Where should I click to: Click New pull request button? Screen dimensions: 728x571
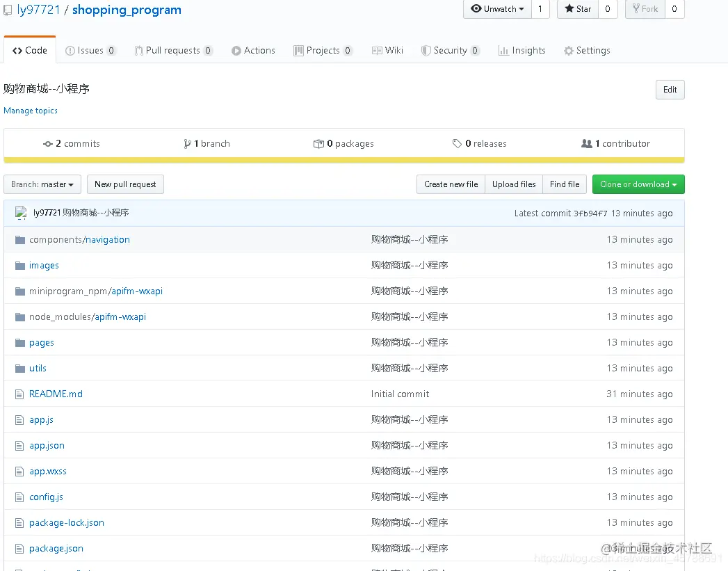(x=125, y=184)
